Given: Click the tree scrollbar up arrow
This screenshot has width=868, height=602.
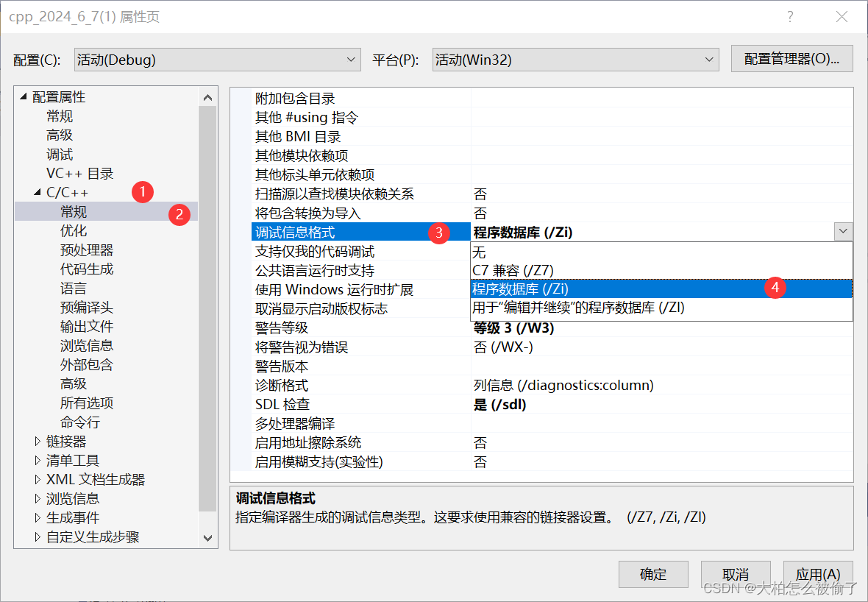Looking at the screenshot, I should (x=207, y=97).
